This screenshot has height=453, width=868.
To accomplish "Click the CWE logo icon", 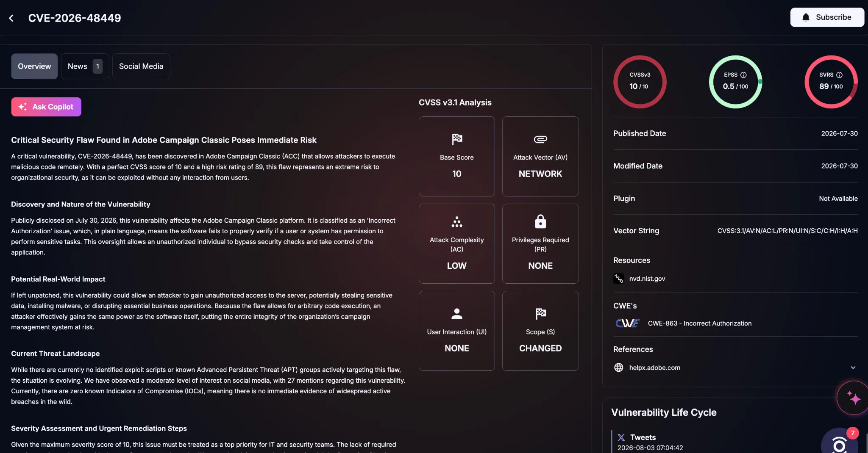I will (628, 323).
